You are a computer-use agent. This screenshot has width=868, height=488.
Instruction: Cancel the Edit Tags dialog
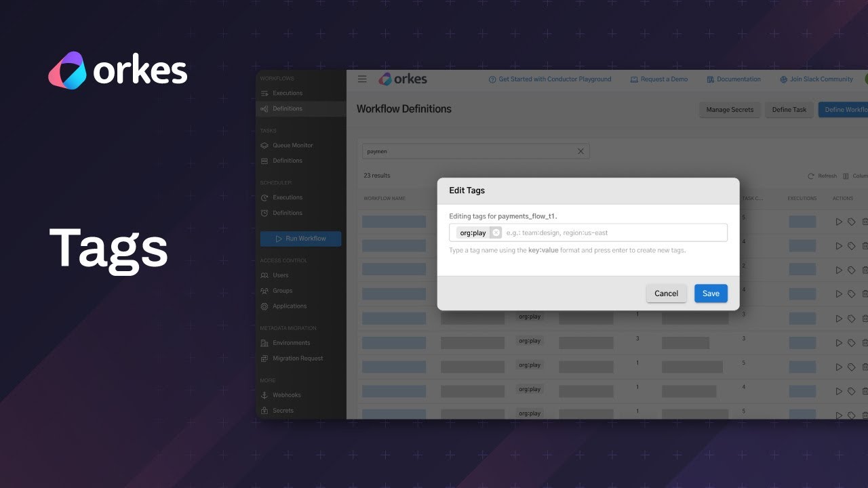coord(666,293)
